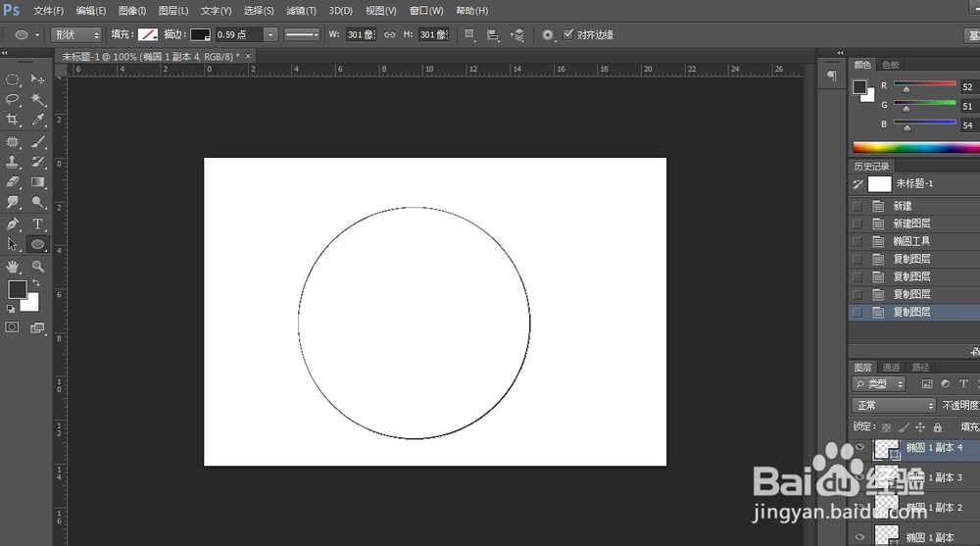This screenshot has height=546, width=980.
Task: Select the Dodge tool
Action: [37, 202]
